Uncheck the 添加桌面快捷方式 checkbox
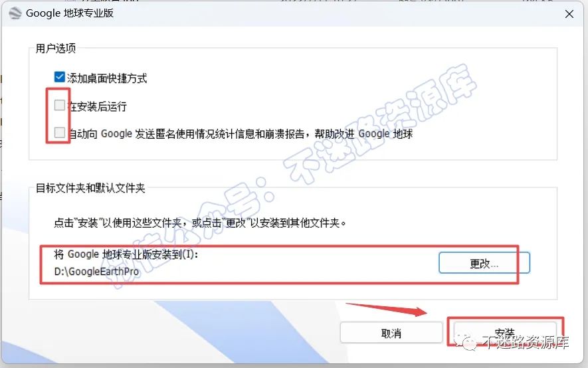 coord(60,77)
